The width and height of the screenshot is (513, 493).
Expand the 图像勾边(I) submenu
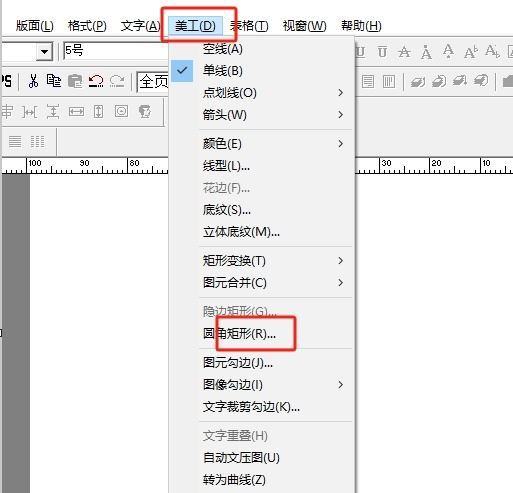click(x=262, y=385)
